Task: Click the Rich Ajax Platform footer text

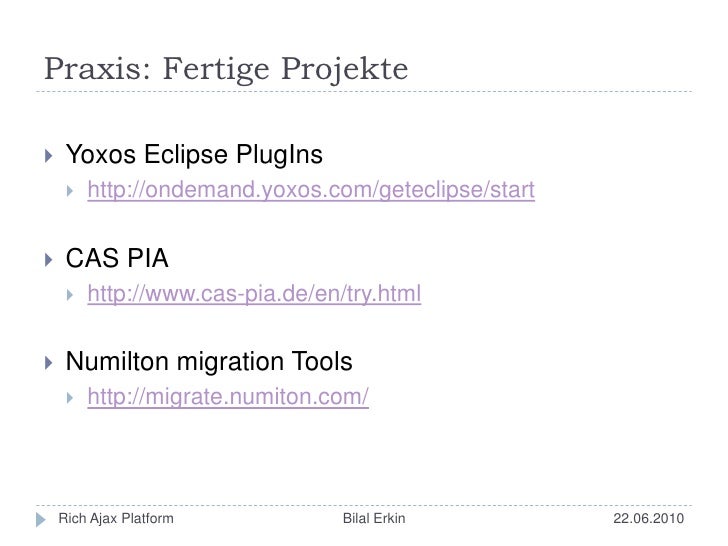Action: [x=116, y=519]
